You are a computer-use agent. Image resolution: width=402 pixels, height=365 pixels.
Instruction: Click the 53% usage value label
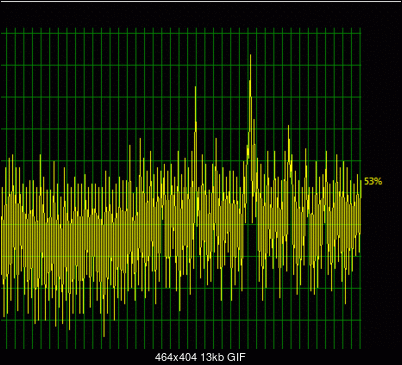[x=373, y=182]
